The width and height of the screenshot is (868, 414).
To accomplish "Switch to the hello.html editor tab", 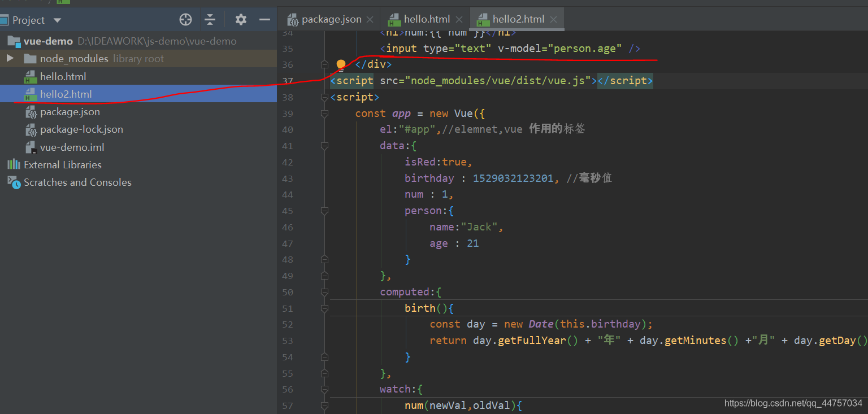I will [x=426, y=19].
